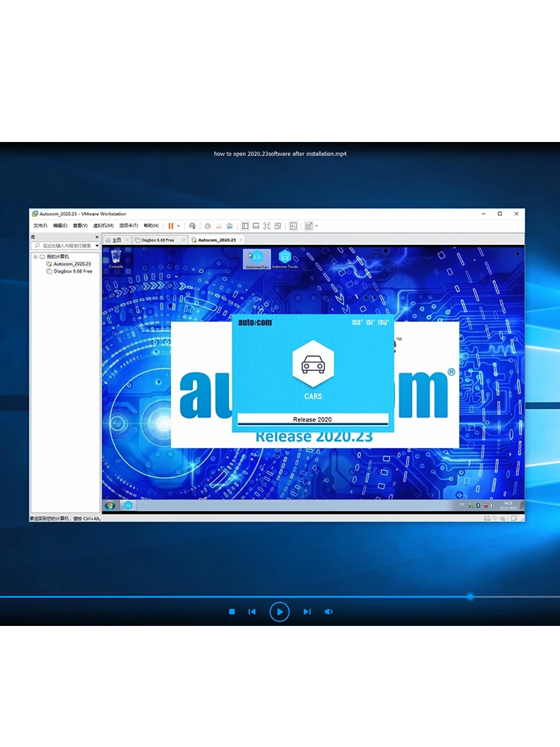This screenshot has width=560, height=747.
Task: Click the send Ctrl+Alt+Del toolbar icon
Action: pyautogui.click(x=192, y=226)
